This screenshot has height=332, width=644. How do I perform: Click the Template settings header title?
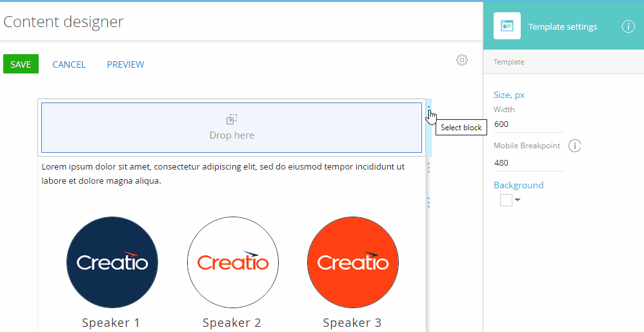click(563, 26)
